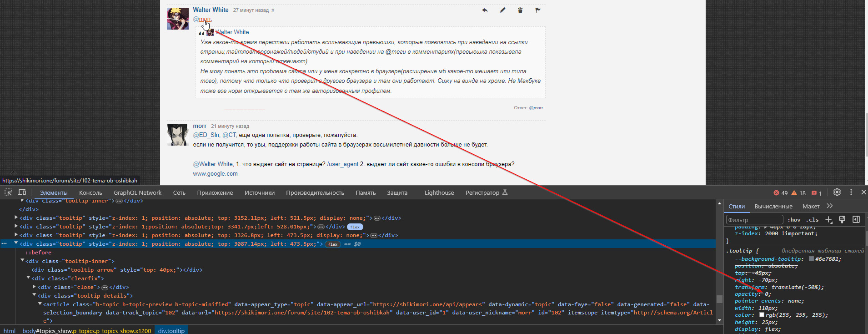Viewport: 868px width, 334px height.
Task: Click the reply arrow icon on Walter White's comment
Action: (485, 10)
